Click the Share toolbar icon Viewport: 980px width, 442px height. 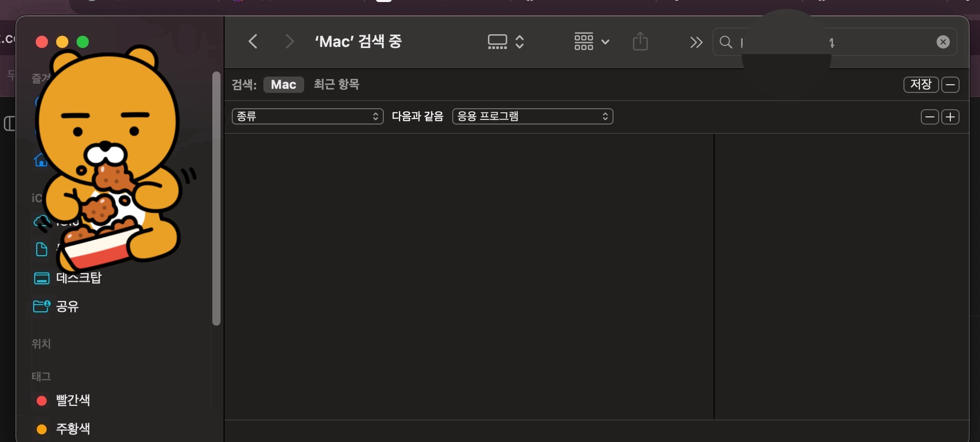coord(640,41)
